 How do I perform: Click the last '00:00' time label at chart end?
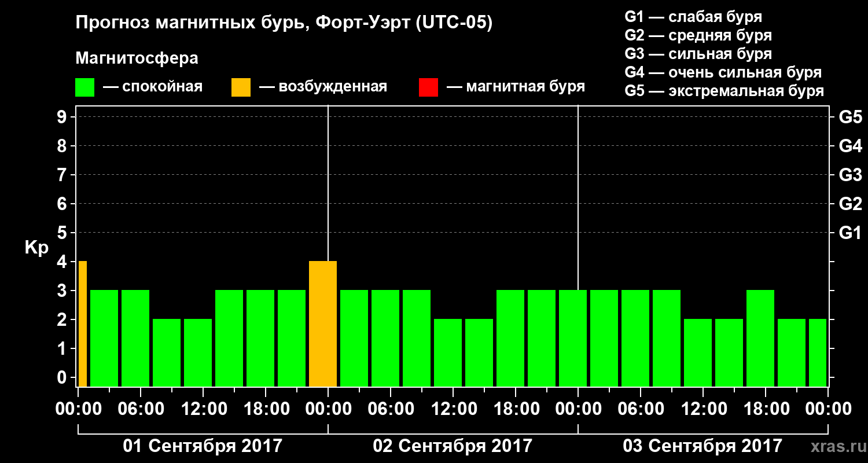tap(828, 409)
